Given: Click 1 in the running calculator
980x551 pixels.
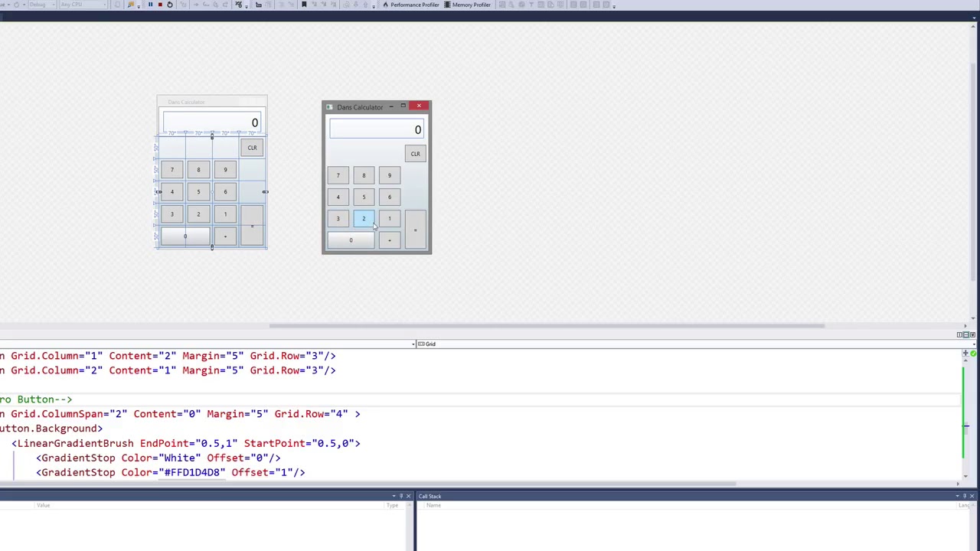Looking at the screenshot, I should 389,218.
